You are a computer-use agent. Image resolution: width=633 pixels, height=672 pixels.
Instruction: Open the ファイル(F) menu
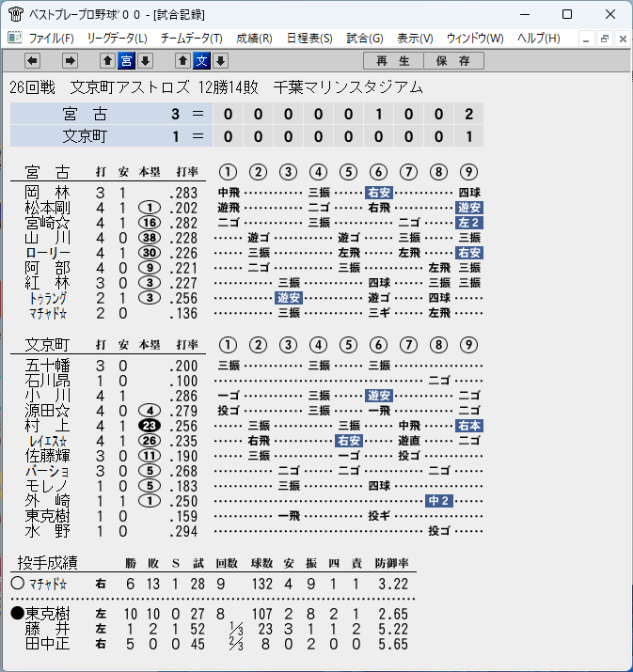(51, 39)
